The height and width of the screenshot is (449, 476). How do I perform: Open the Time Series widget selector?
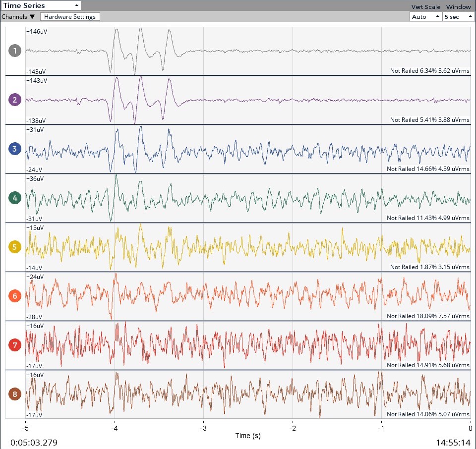41,5
